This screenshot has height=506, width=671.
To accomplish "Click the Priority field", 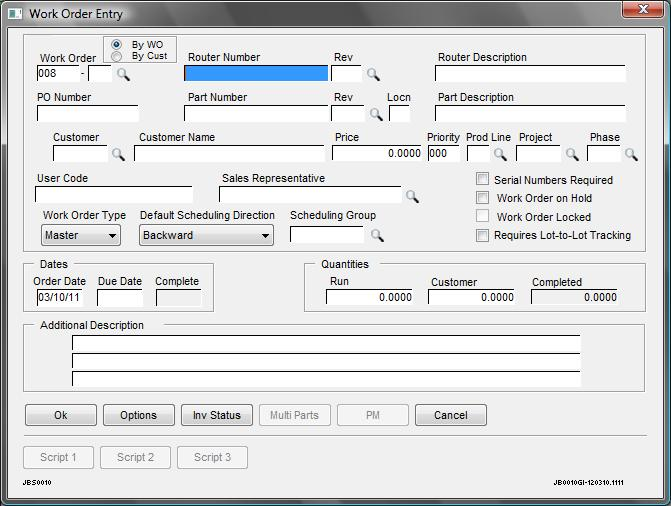I will pos(443,153).
